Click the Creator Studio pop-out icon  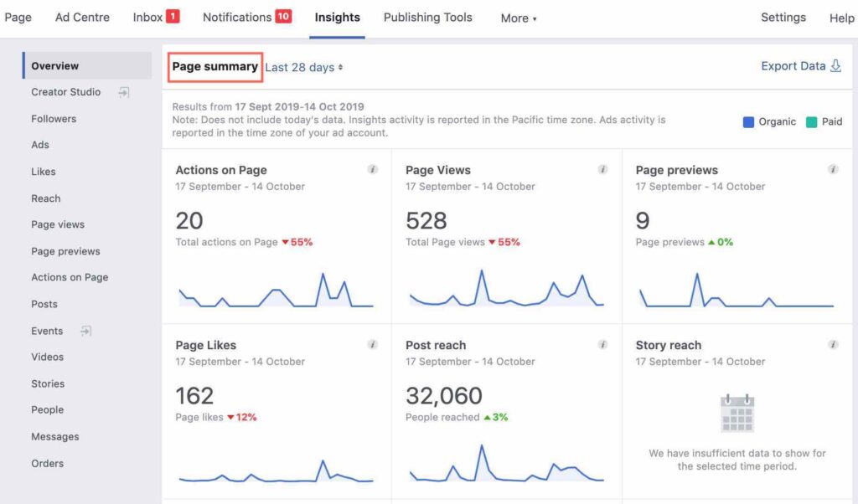(x=124, y=92)
